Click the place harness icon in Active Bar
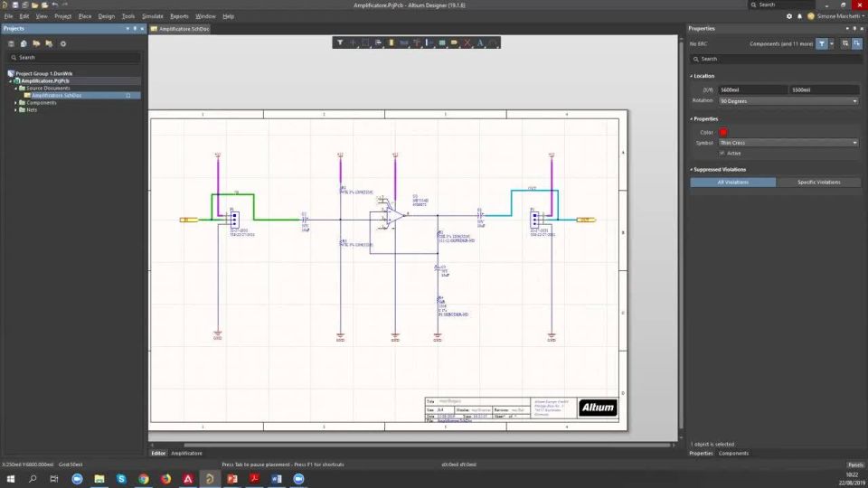This screenshot has width=868, height=488. point(429,42)
